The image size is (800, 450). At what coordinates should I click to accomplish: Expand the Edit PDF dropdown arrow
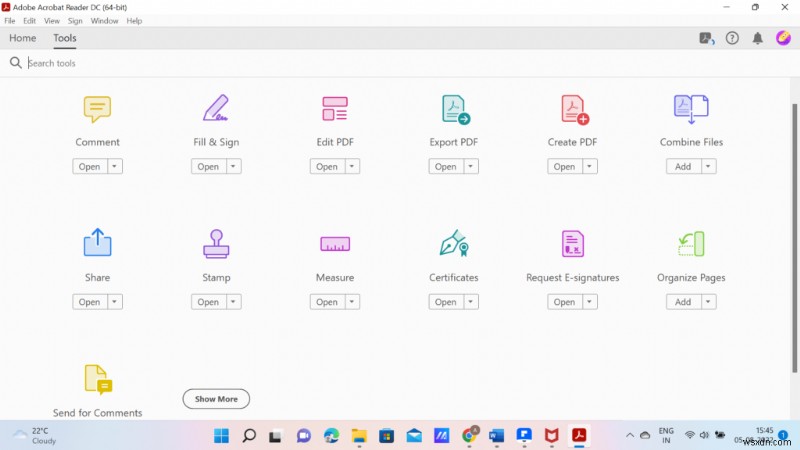[352, 166]
